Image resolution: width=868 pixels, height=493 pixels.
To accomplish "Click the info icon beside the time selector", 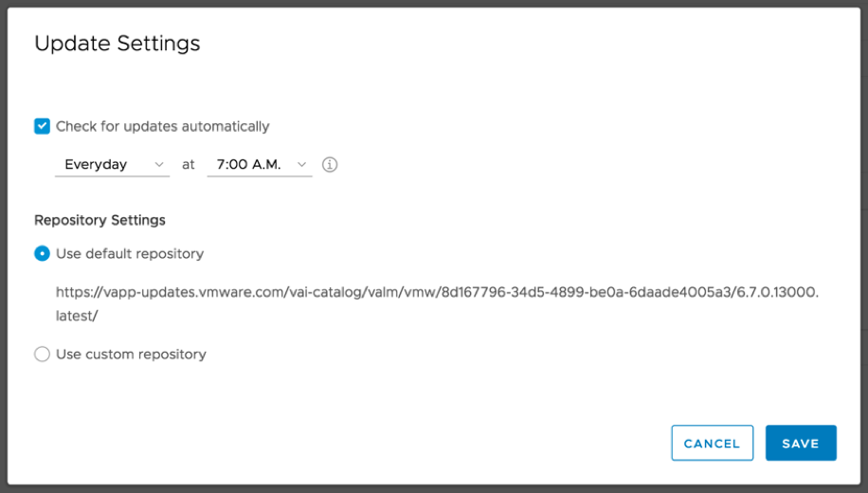I will pos(330,165).
